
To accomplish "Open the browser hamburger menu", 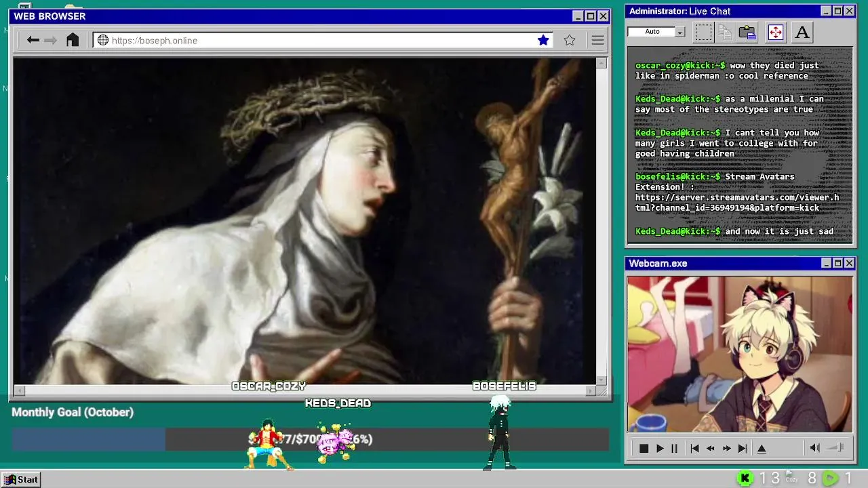I will click(x=597, y=40).
